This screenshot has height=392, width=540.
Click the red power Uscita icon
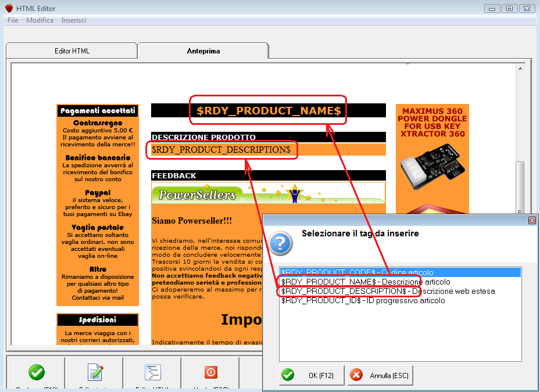(x=211, y=372)
